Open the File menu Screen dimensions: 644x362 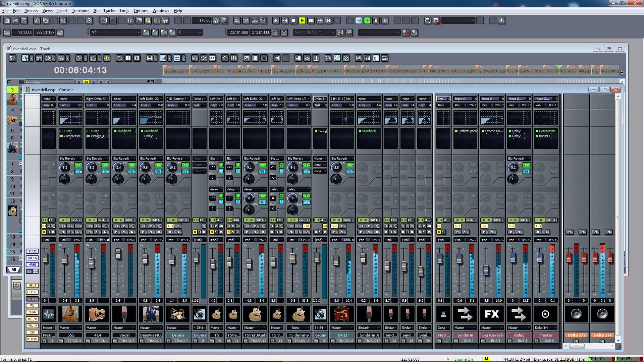point(5,11)
